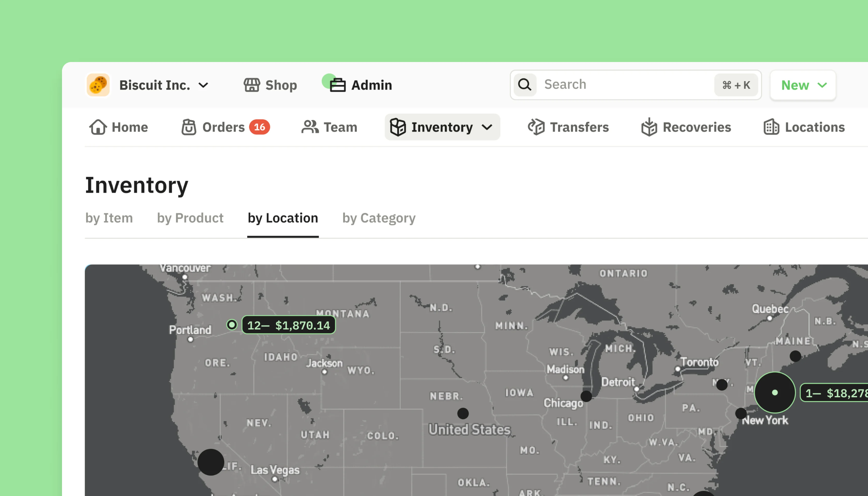Click the Transfers box icon
Image resolution: width=868 pixels, height=496 pixels.
536,127
